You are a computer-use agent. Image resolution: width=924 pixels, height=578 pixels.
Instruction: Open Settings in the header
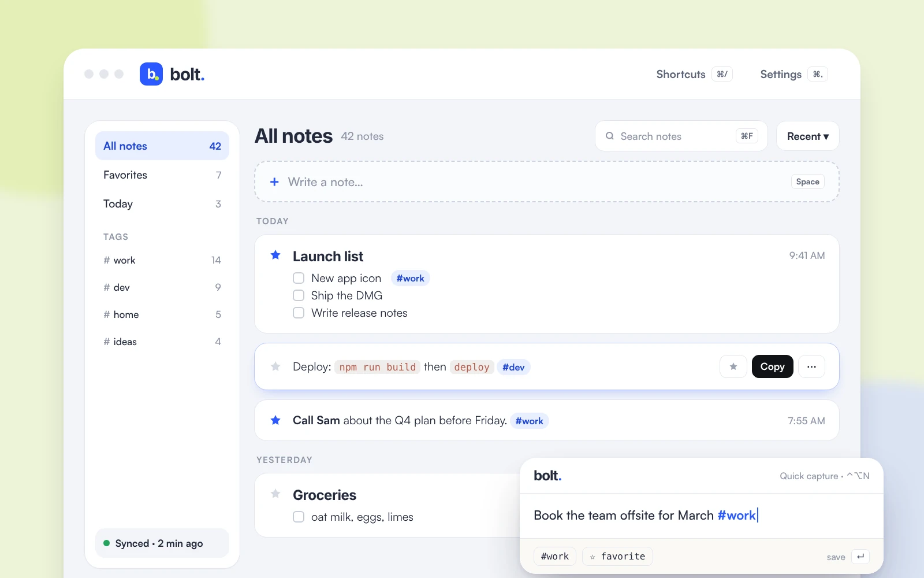(x=793, y=74)
